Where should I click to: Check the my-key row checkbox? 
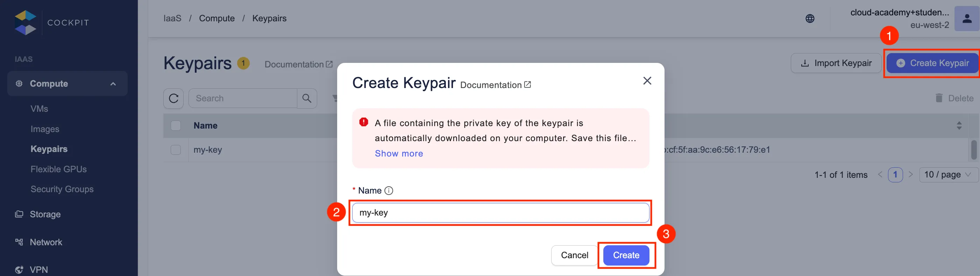point(176,150)
